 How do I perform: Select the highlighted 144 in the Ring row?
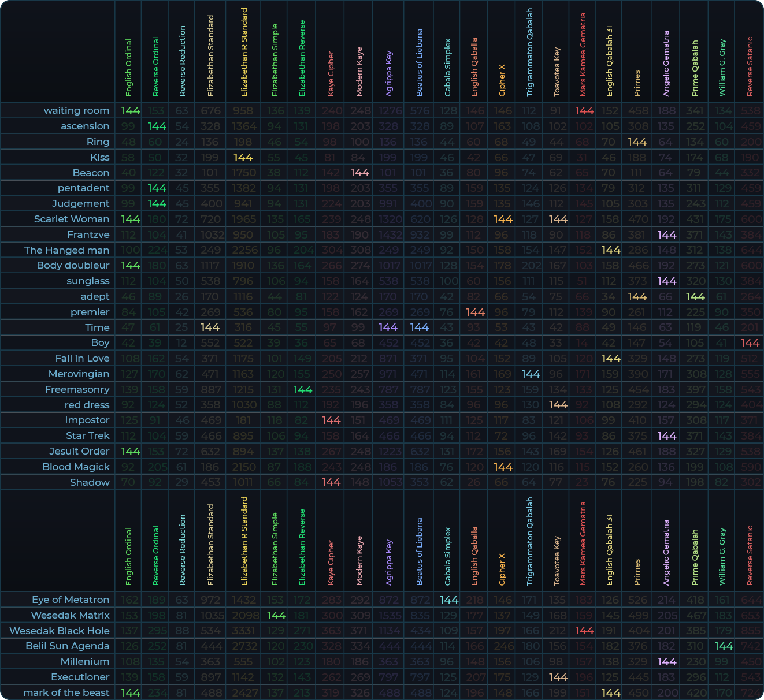pyautogui.click(x=637, y=142)
